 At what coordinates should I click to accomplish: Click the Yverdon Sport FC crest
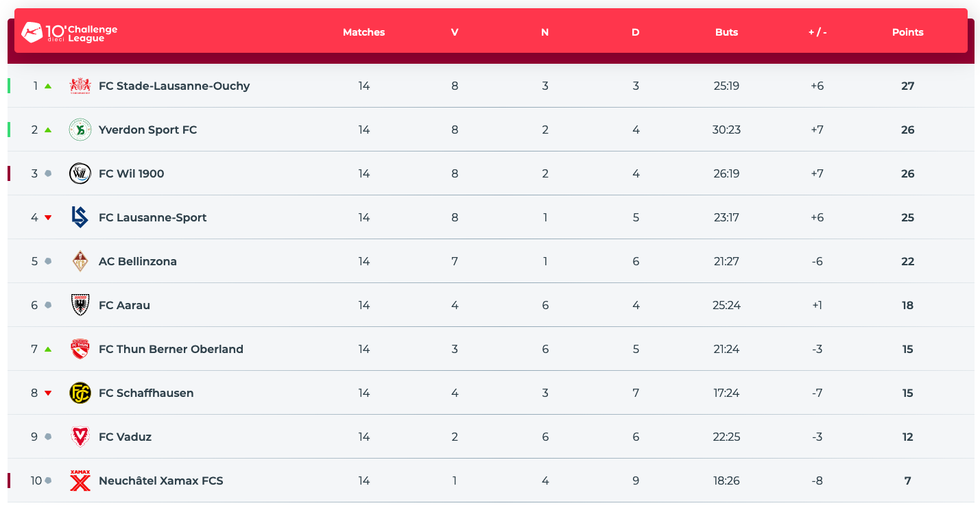click(x=80, y=130)
